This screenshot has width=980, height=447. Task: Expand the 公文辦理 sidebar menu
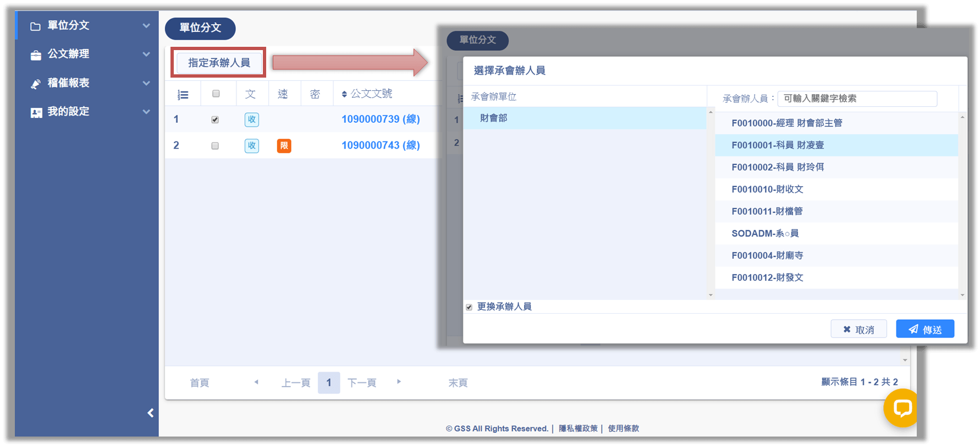[x=88, y=54]
